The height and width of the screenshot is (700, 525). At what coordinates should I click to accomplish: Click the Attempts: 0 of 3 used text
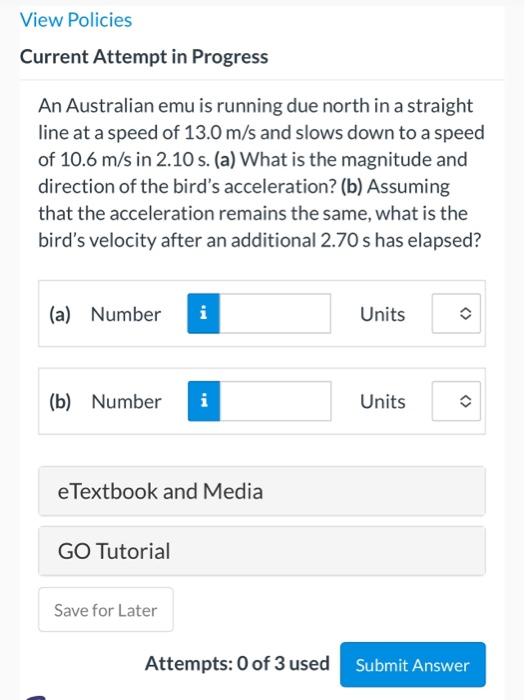[x=237, y=663]
